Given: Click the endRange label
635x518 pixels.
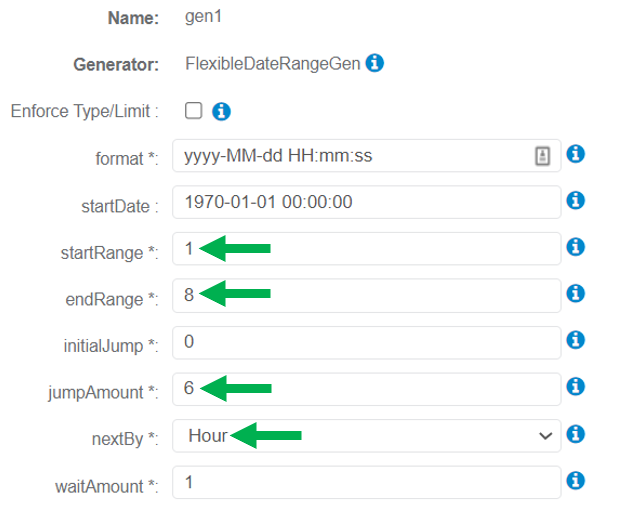Looking at the screenshot, I should [112, 299].
